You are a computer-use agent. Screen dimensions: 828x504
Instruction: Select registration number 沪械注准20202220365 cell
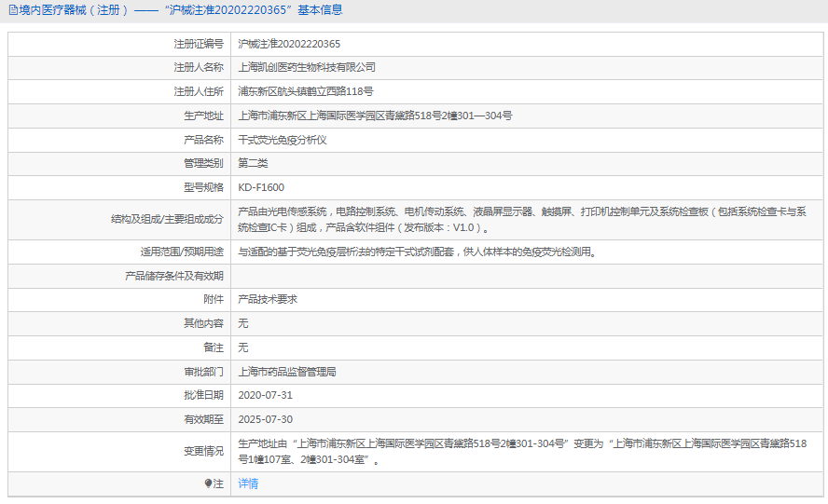tap(289, 44)
